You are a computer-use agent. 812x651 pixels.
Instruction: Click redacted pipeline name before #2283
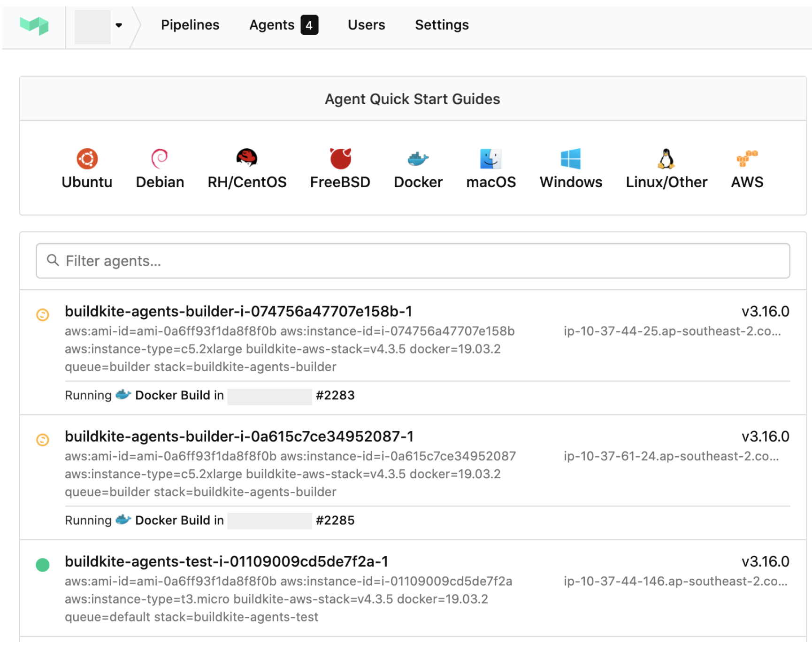tap(270, 396)
